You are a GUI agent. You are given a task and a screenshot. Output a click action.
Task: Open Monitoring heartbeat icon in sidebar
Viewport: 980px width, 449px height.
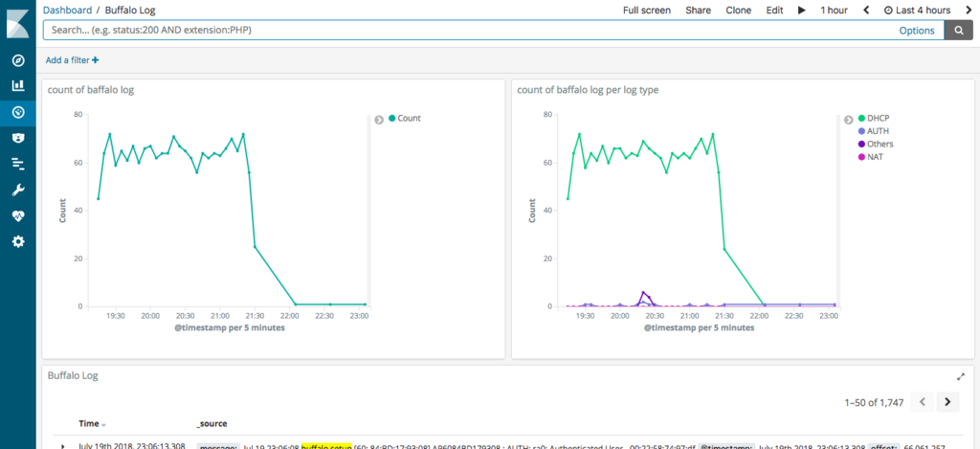point(18,215)
